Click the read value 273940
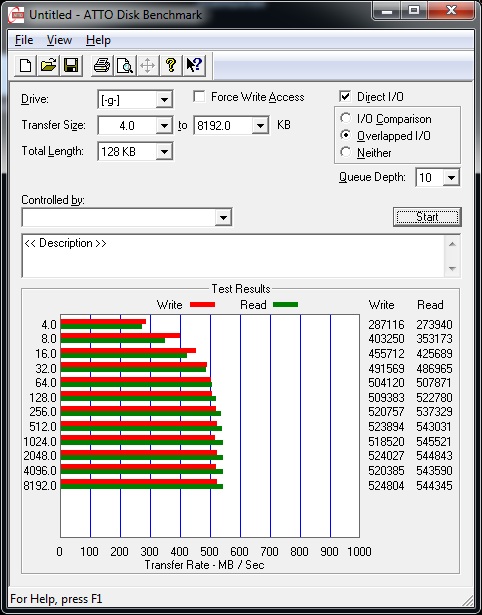The width and height of the screenshot is (482, 615). pos(435,325)
